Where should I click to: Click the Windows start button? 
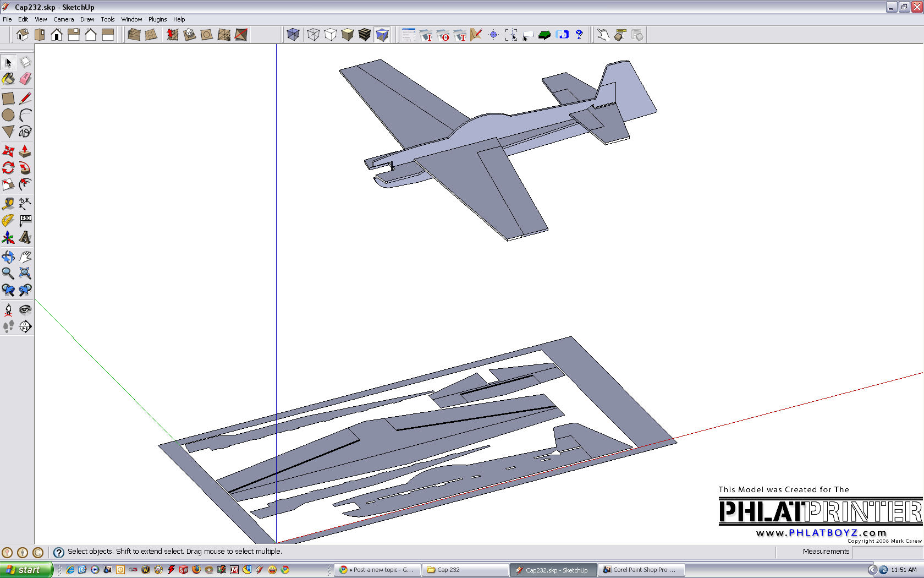26,570
